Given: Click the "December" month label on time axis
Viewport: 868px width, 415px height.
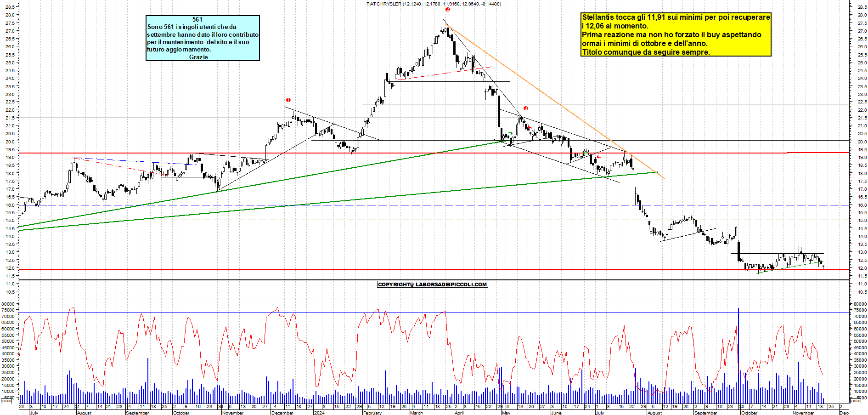Looking at the screenshot, I should click(x=282, y=413).
